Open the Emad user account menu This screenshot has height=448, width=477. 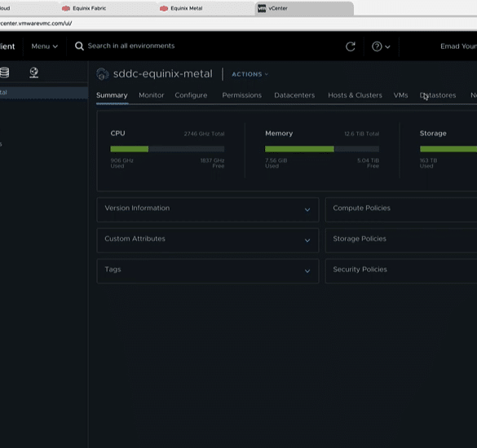tap(458, 46)
